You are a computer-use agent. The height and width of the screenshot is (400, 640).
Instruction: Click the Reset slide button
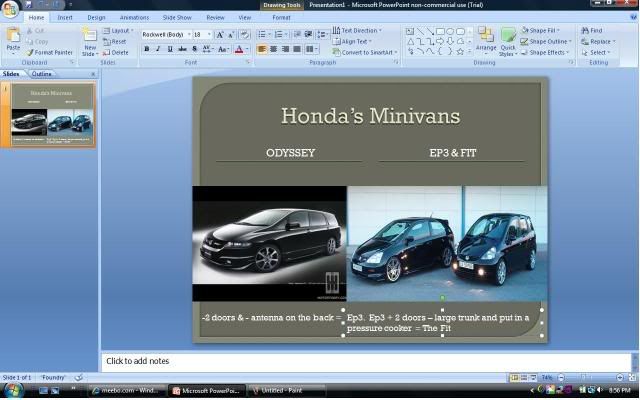point(114,42)
